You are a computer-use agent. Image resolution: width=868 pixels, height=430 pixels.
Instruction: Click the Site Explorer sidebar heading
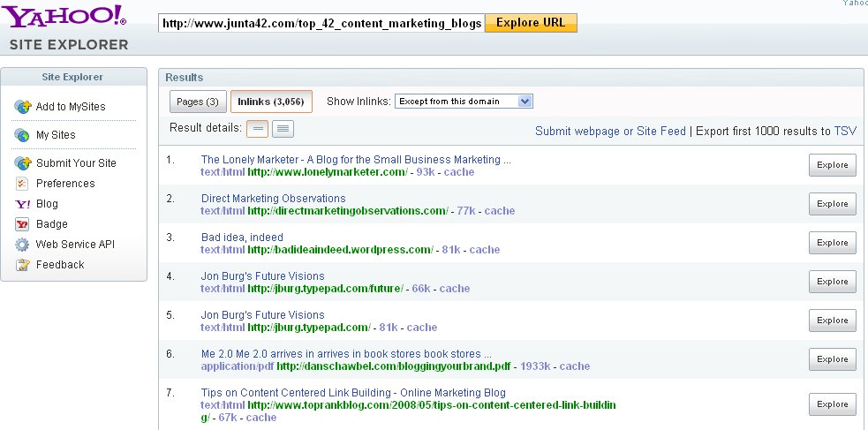click(72, 77)
